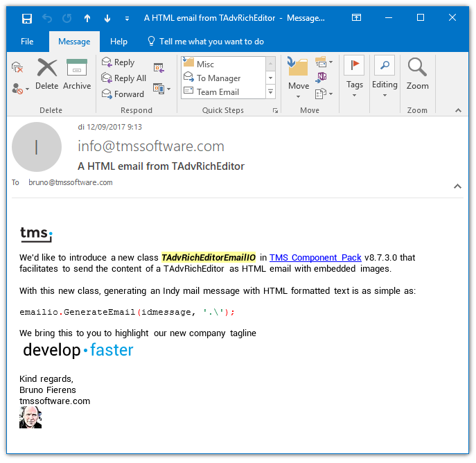Go to the previous item with the up arrow

pos(87,19)
